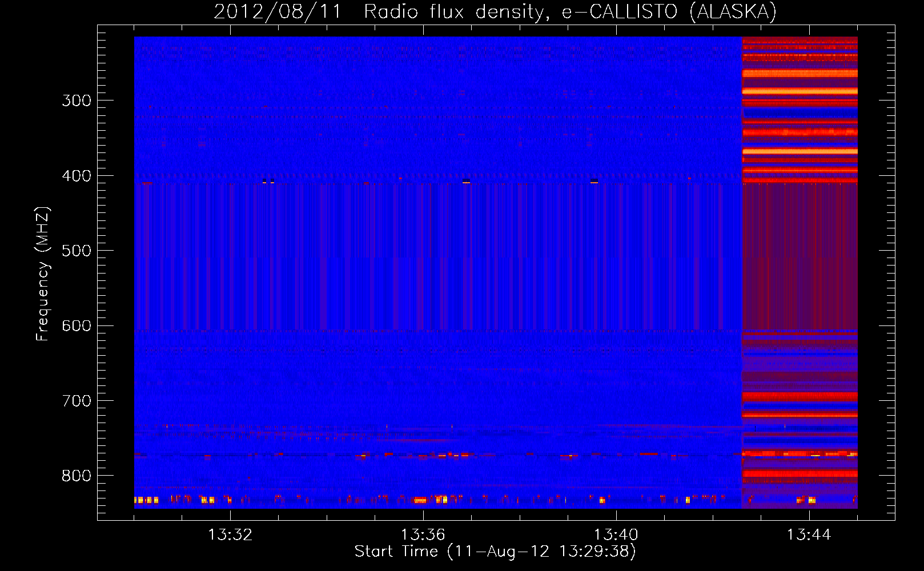Click the 700 frequency tick label

coord(77,401)
